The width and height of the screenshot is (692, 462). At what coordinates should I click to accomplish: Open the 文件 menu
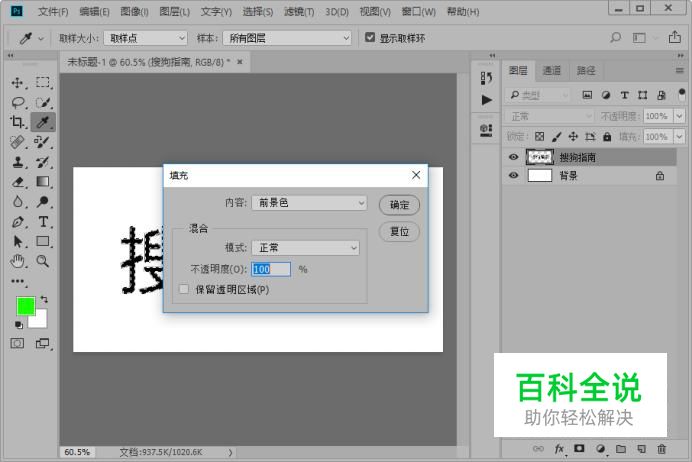53,11
